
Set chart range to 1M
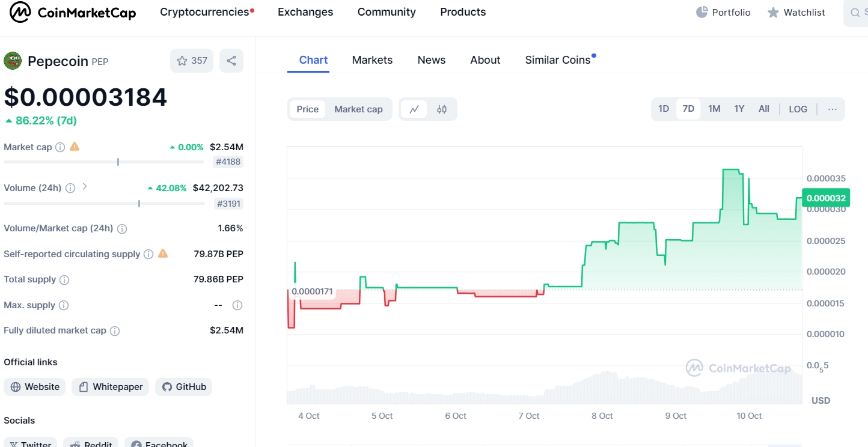tap(714, 109)
